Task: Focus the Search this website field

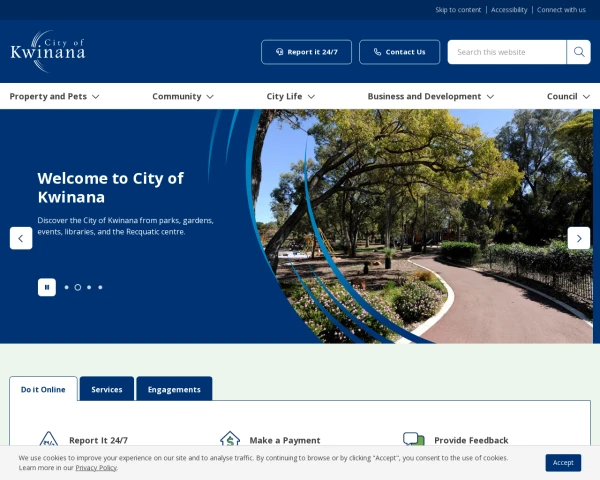Action: tap(507, 52)
